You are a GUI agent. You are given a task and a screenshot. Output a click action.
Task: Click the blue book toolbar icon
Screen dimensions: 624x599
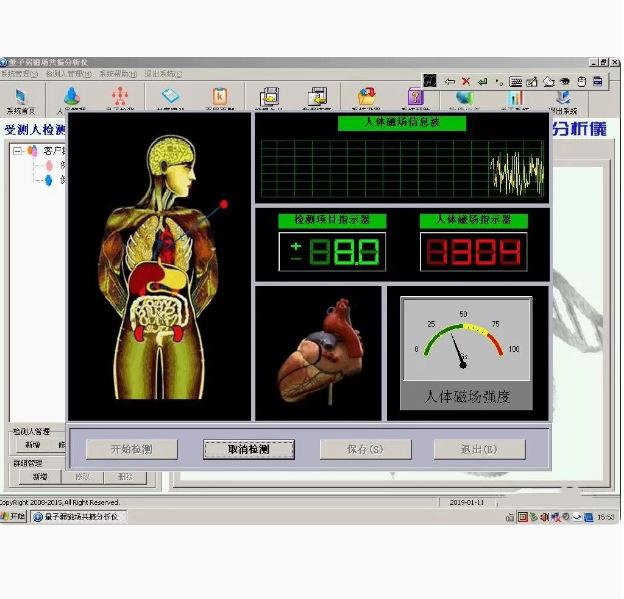pos(171,96)
